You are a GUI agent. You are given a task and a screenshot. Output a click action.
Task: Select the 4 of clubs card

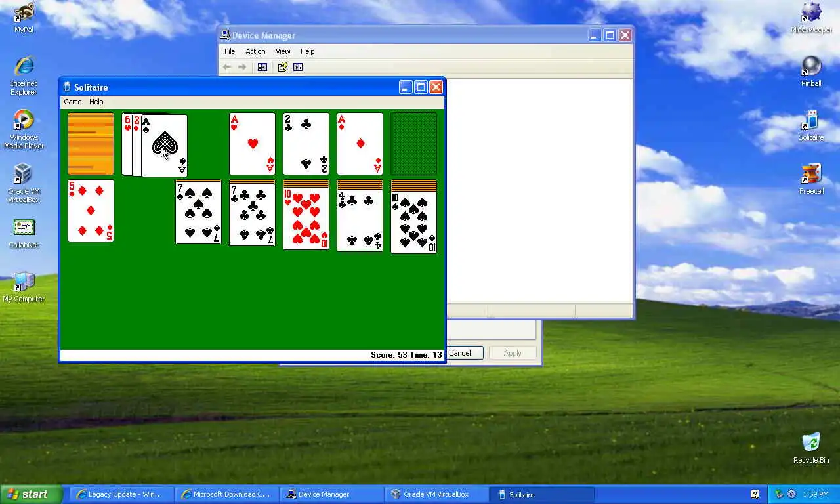click(x=360, y=220)
